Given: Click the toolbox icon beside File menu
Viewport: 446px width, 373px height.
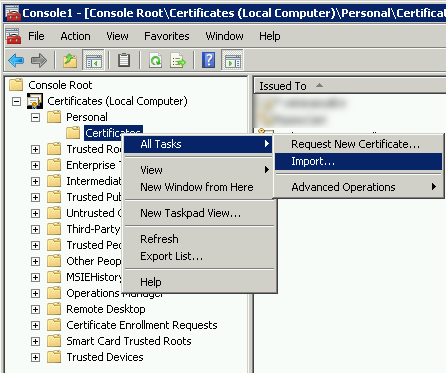Looking at the screenshot, I should 13,36.
